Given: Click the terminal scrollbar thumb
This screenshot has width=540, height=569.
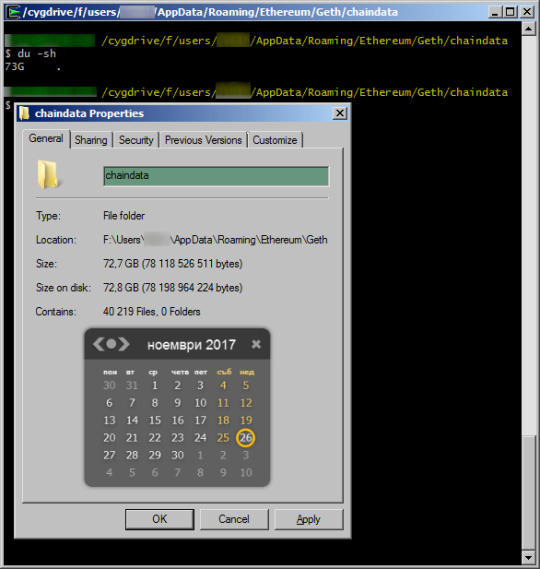Looking at the screenshot, I should pos(529,492).
